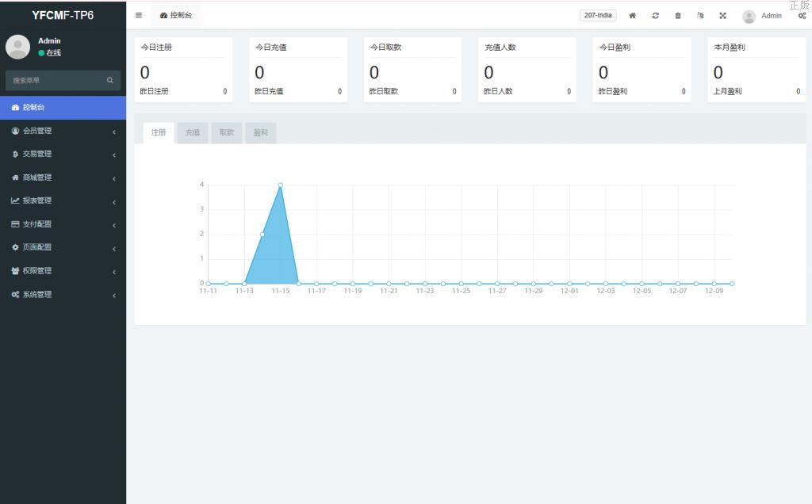
Task: Expand the 会员管理 sidebar menu
Action: (x=63, y=131)
